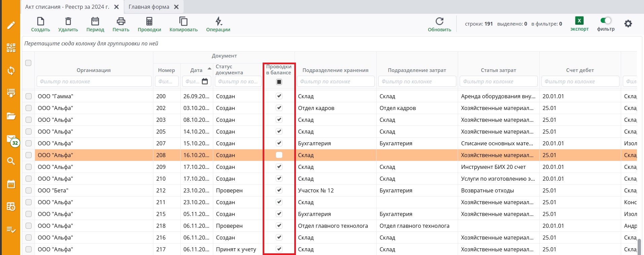Export the table with the Excel экспорт icon
Viewport: 644px width, 255px height.
pos(579,21)
